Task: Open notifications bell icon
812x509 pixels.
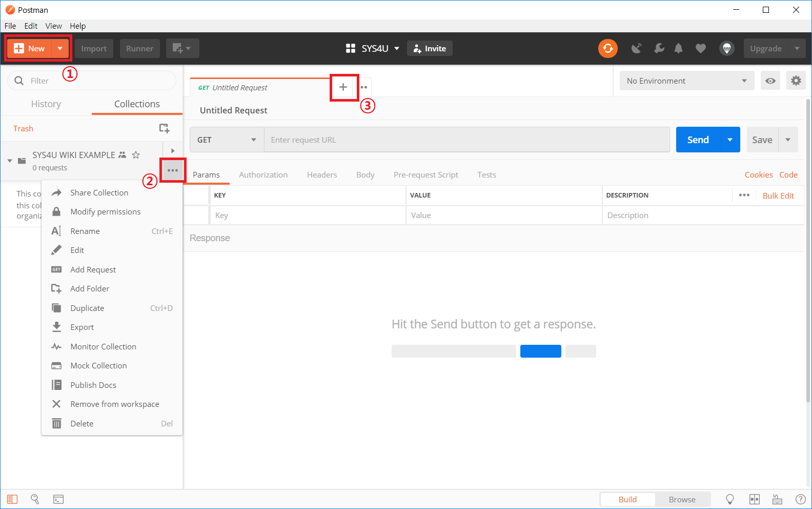Action: click(x=678, y=48)
